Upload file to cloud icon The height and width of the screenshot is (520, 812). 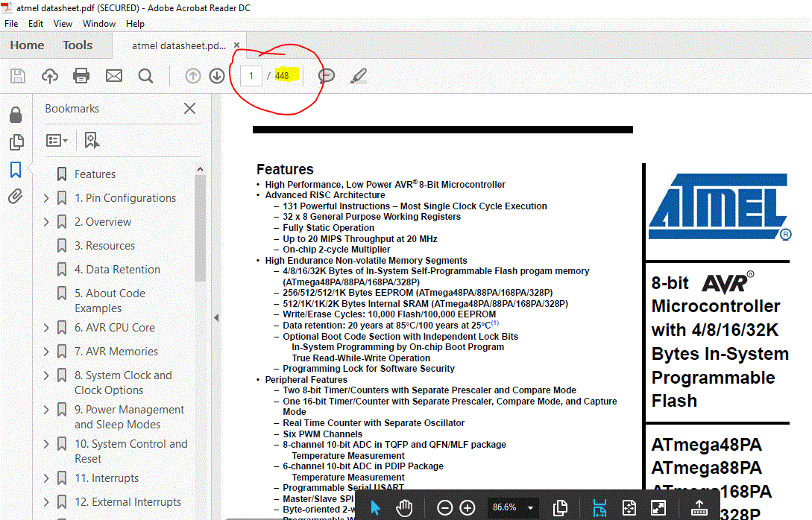pyautogui.click(x=50, y=76)
